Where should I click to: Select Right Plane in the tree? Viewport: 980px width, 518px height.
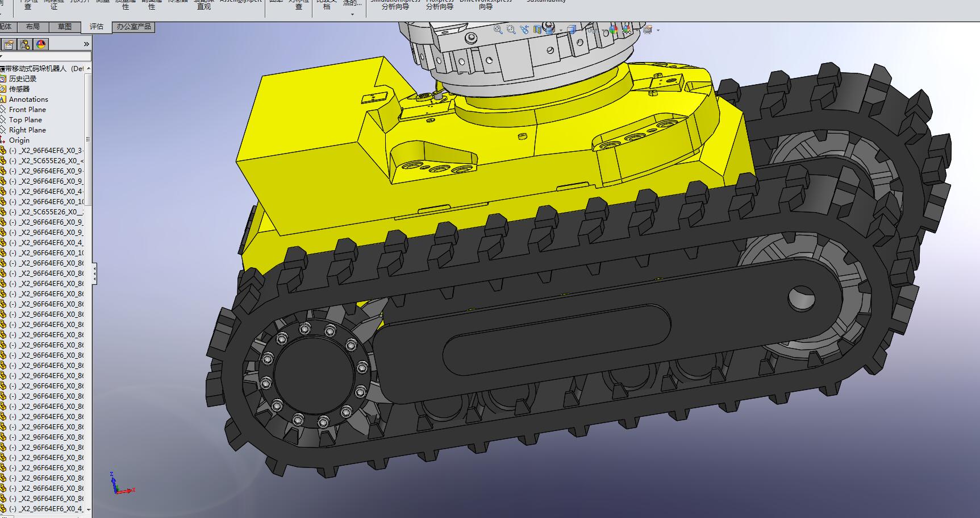coord(27,130)
